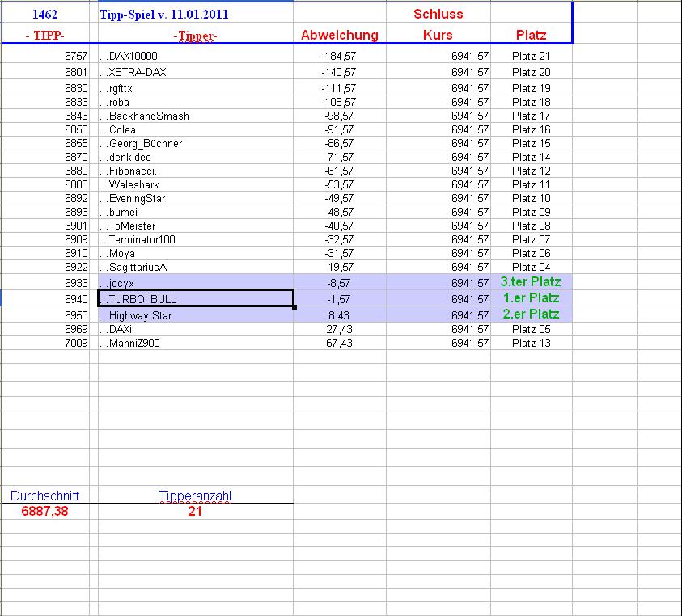Select the BackhandSmash cell
Image resolution: width=682 pixels, height=616 pixels.
tap(196, 116)
